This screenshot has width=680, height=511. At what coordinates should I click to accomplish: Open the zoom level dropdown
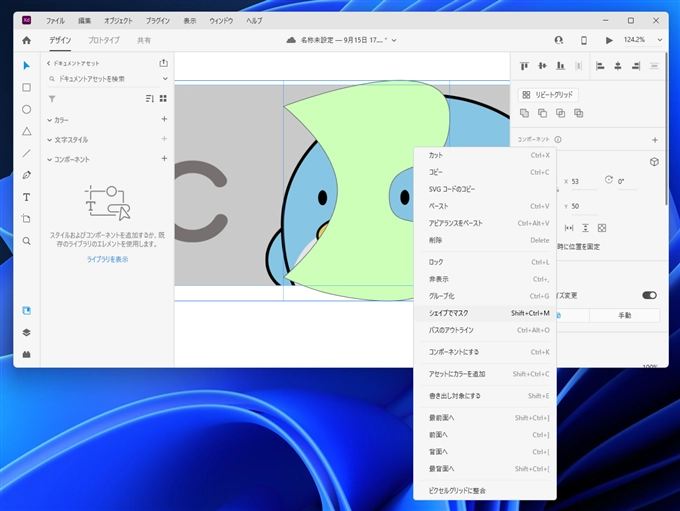coord(659,40)
